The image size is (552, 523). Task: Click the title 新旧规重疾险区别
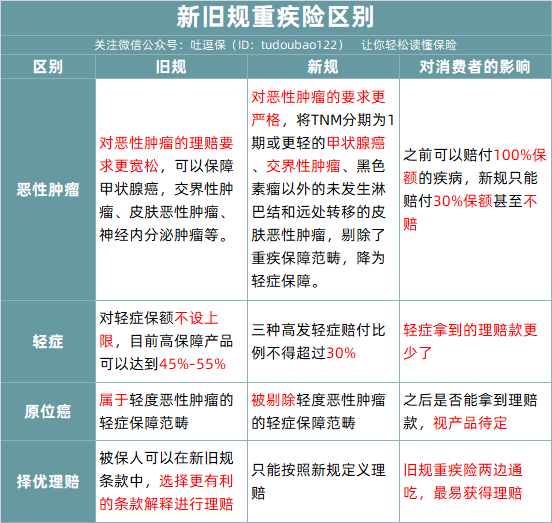pos(275,17)
